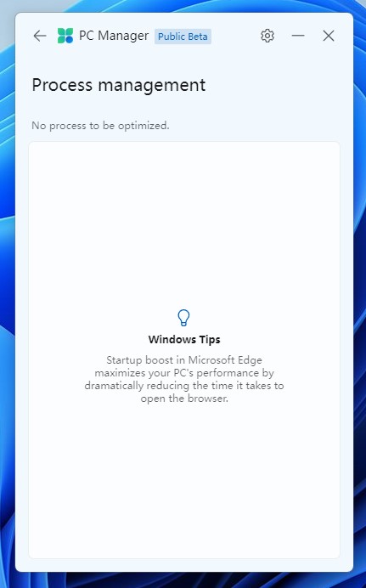Minimize the PC Manager window

(x=298, y=36)
